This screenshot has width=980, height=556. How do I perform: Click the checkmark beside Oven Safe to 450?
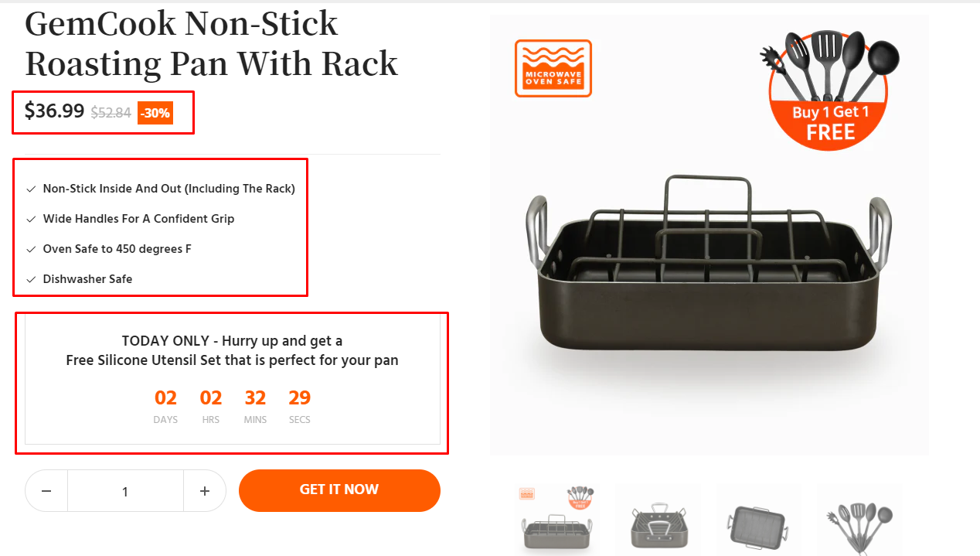coord(31,249)
